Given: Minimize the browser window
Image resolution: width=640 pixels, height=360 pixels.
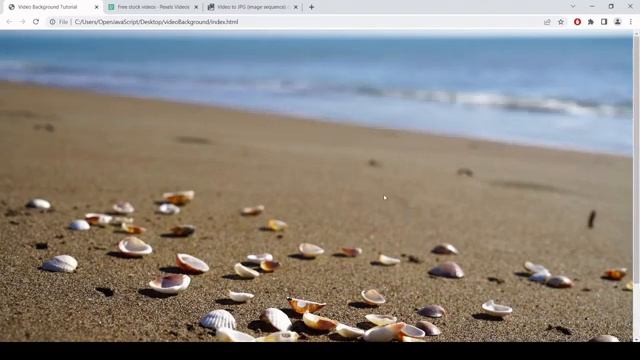Looking at the screenshot, I should [592, 7].
